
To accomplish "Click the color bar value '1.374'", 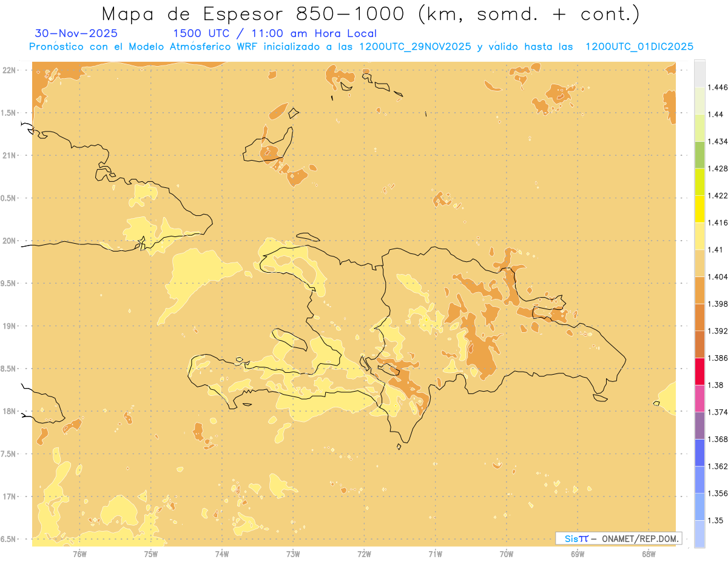I will pyautogui.click(x=718, y=412).
